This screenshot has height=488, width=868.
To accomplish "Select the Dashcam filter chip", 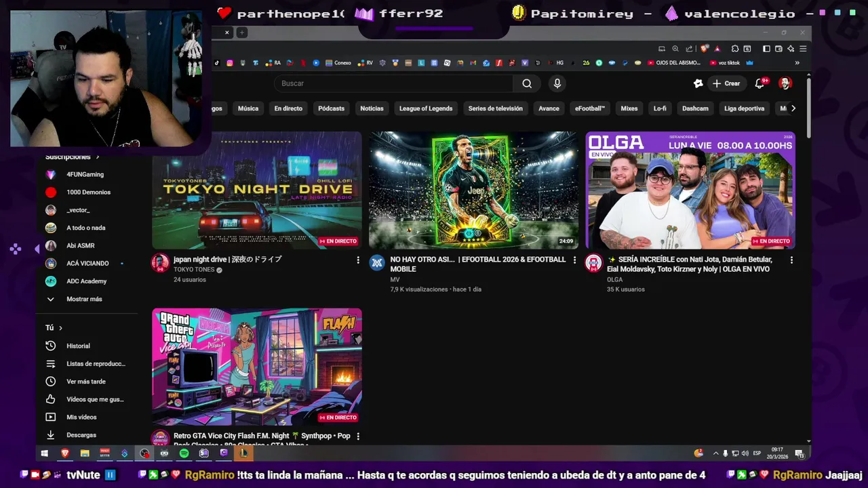I will tap(695, 108).
